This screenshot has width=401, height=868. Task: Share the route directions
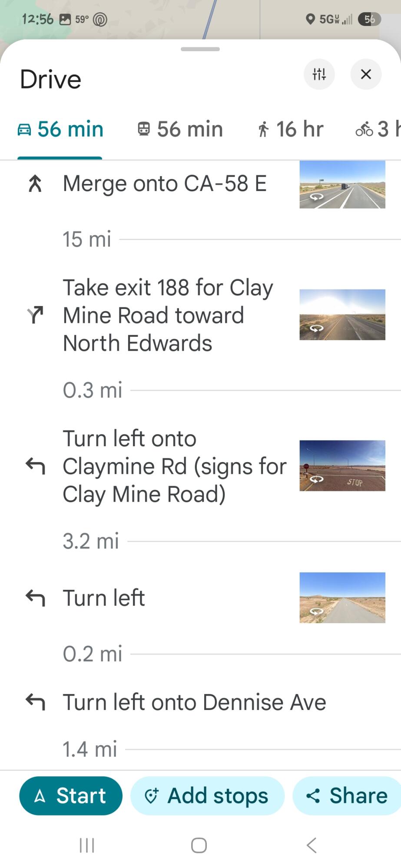(347, 796)
